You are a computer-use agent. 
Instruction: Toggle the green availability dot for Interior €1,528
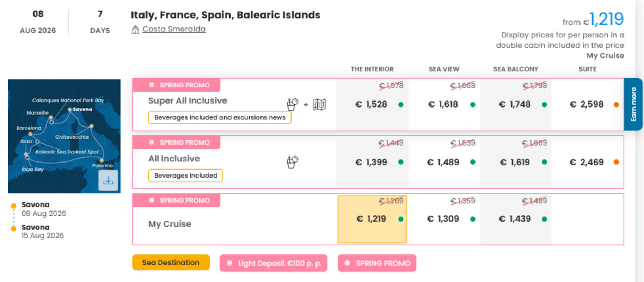tap(401, 104)
